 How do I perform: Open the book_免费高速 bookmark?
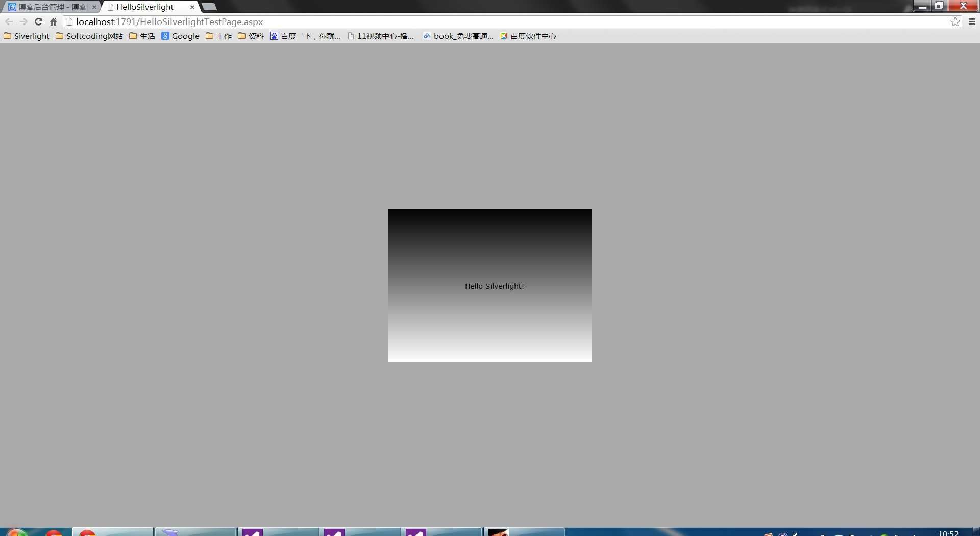click(458, 36)
